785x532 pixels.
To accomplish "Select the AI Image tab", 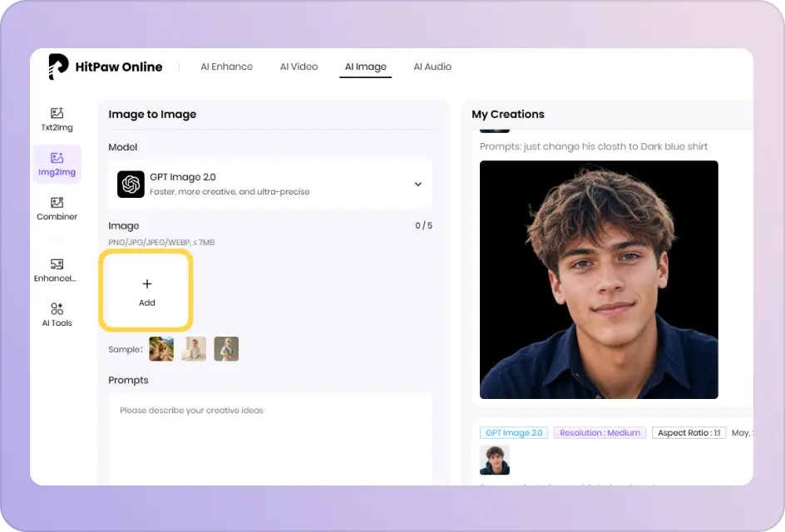I will (x=365, y=66).
